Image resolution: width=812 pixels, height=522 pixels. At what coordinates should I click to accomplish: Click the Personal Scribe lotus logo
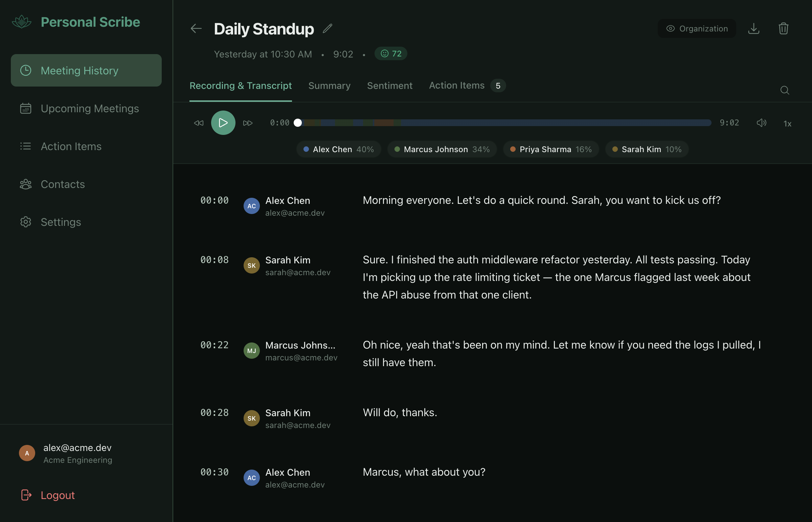[21, 22]
